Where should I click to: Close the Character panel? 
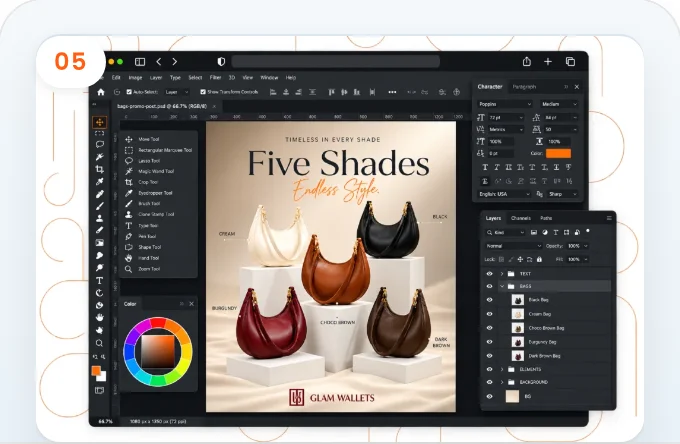(x=577, y=87)
